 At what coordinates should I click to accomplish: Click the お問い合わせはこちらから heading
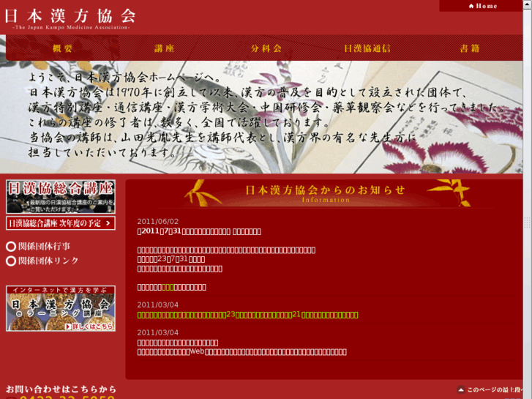coord(61,389)
